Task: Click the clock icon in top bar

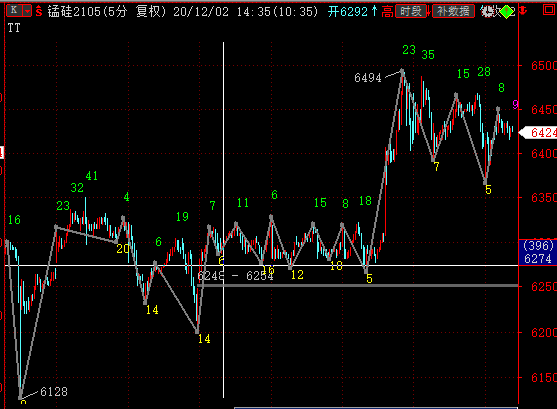Action: tap(487, 11)
